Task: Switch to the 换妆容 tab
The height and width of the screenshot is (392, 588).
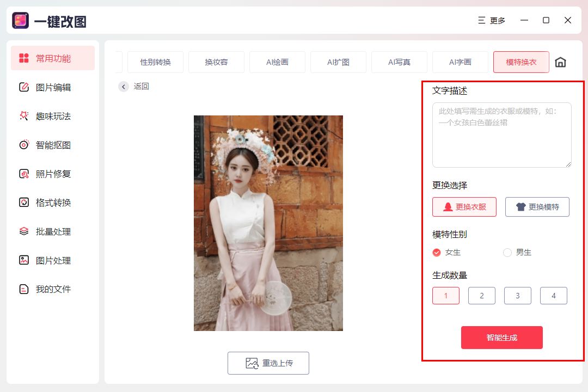Action: [216, 62]
